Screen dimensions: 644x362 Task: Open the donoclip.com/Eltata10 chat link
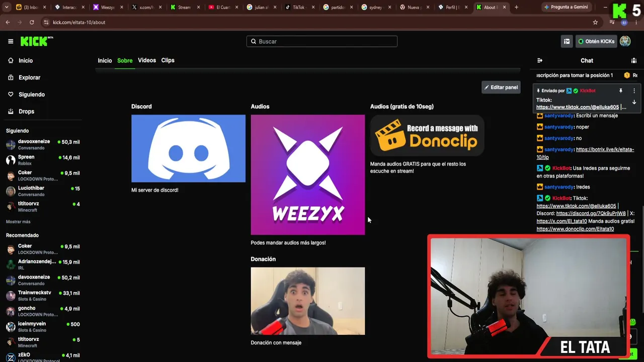pos(575,229)
